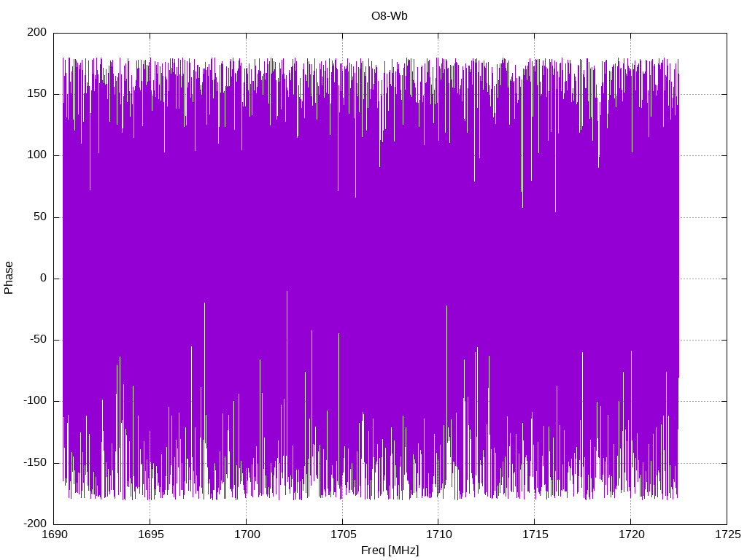Select the Freq [MHz] x-axis label
This screenshot has width=747, height=560.
[390, 551]
